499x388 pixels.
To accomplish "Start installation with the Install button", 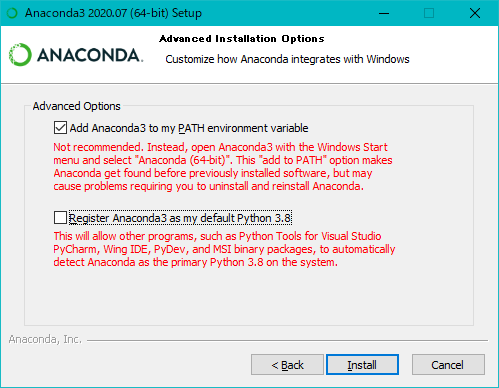I will [362, 365].
